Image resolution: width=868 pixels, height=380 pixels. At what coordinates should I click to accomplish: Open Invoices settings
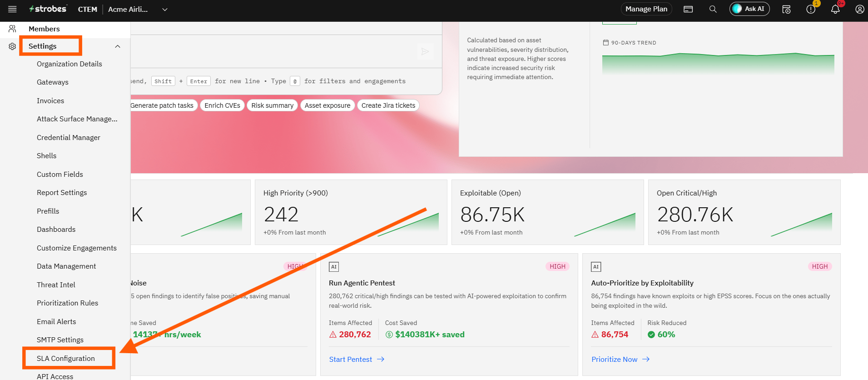tap(50, 101)
